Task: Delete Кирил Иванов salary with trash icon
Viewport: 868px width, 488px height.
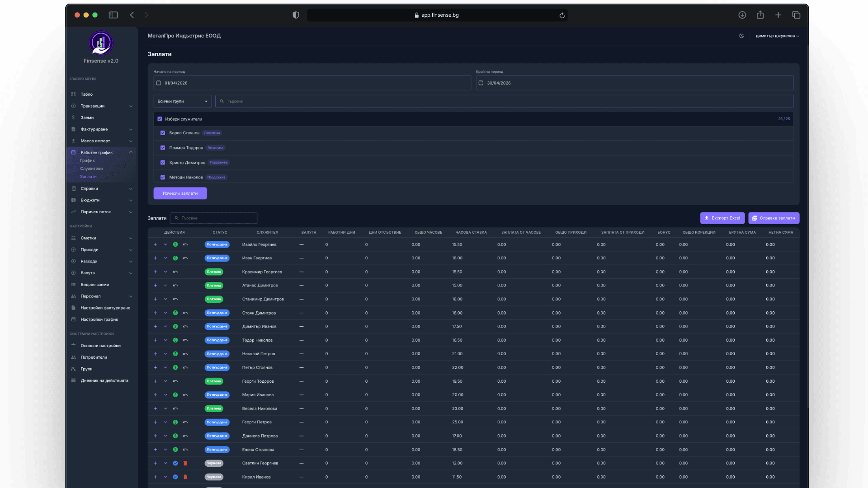Action: [185, 477]
